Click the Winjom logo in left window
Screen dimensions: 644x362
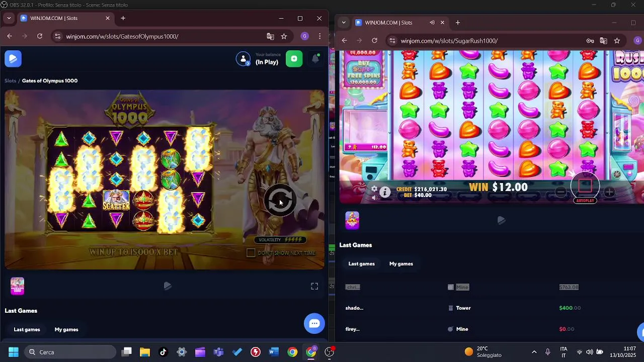point(13,59)
